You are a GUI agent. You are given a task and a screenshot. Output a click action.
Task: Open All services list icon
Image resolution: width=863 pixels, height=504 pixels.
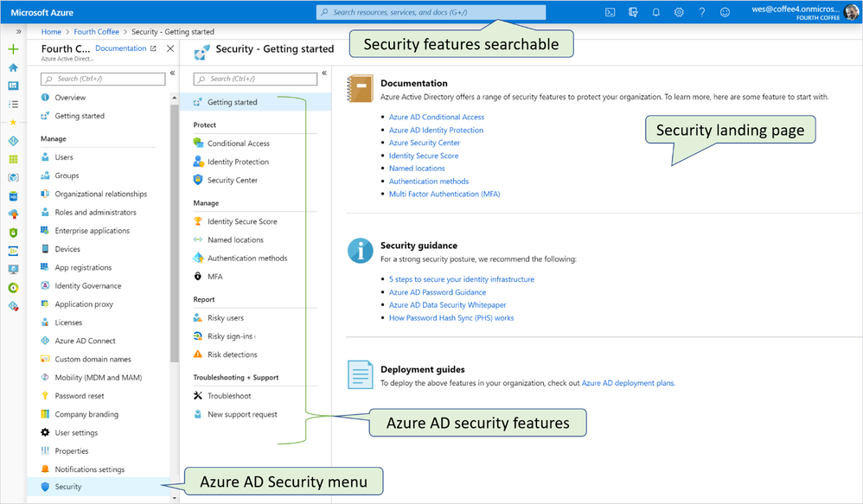pyautogui.click(x=13, y=104)
